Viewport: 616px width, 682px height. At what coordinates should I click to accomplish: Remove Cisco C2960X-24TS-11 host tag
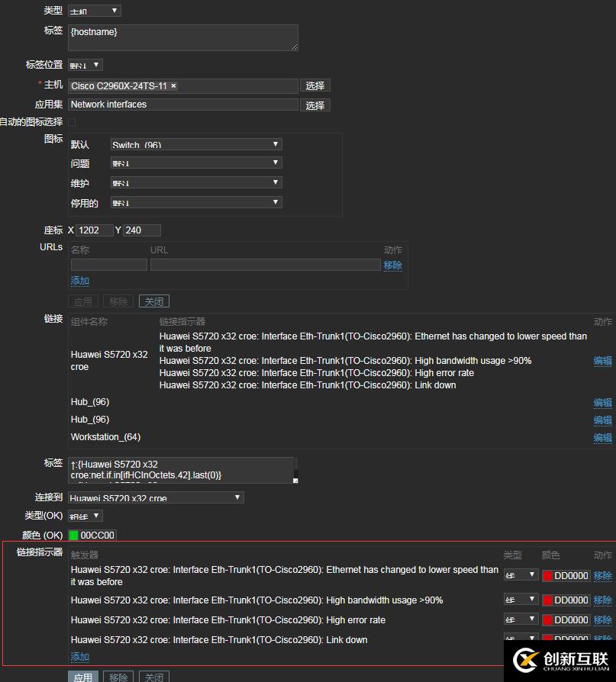click(173, 85)
